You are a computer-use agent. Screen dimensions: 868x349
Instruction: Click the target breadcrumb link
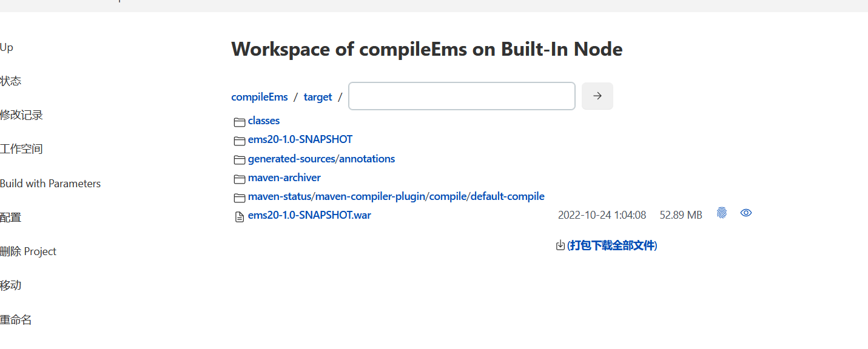[318, 97]
